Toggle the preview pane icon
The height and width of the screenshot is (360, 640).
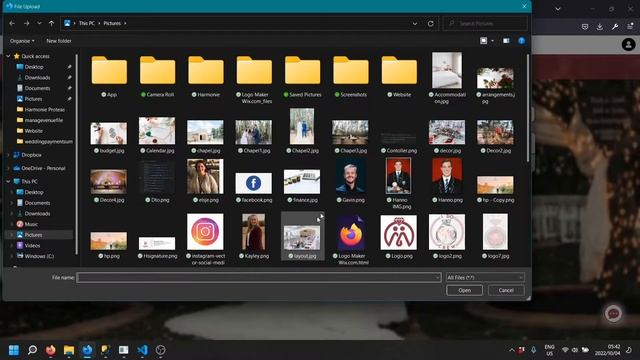point(506,41)
